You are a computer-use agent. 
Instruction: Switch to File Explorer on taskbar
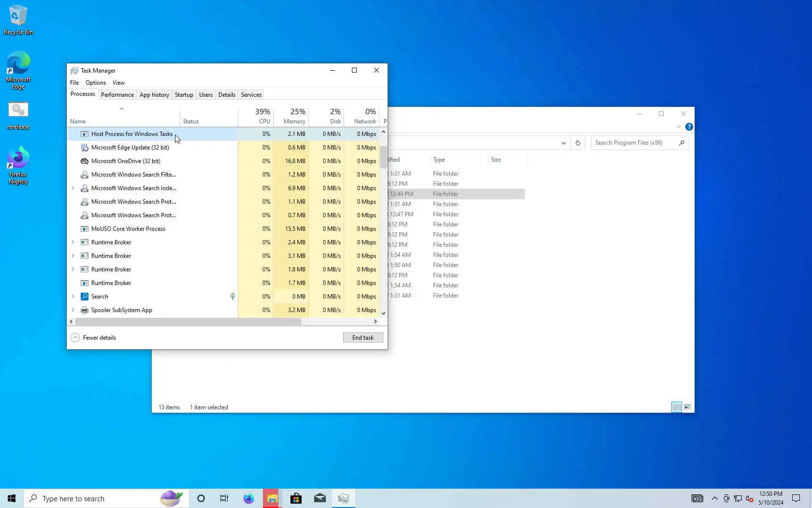click(x=272, y=498)
